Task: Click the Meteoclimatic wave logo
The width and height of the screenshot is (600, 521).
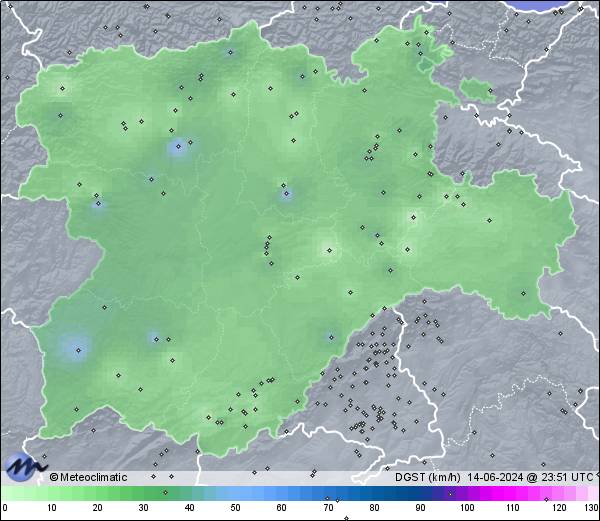Action: click(x=24, y=466)
